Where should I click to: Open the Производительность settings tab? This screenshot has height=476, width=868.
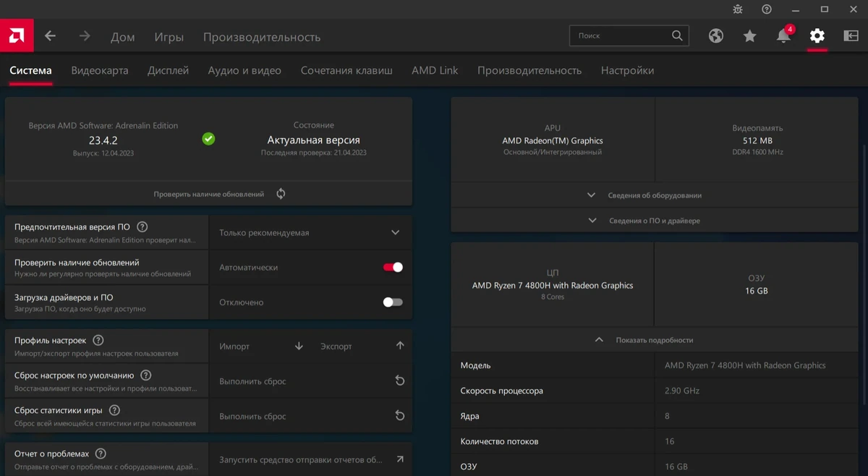(x=529, y=70)
